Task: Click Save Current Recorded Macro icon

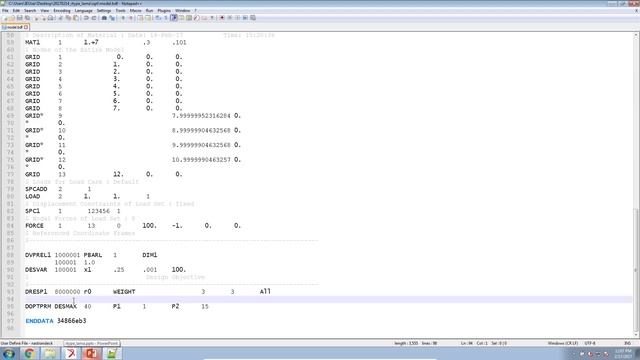Action: [x=253, y=18]
